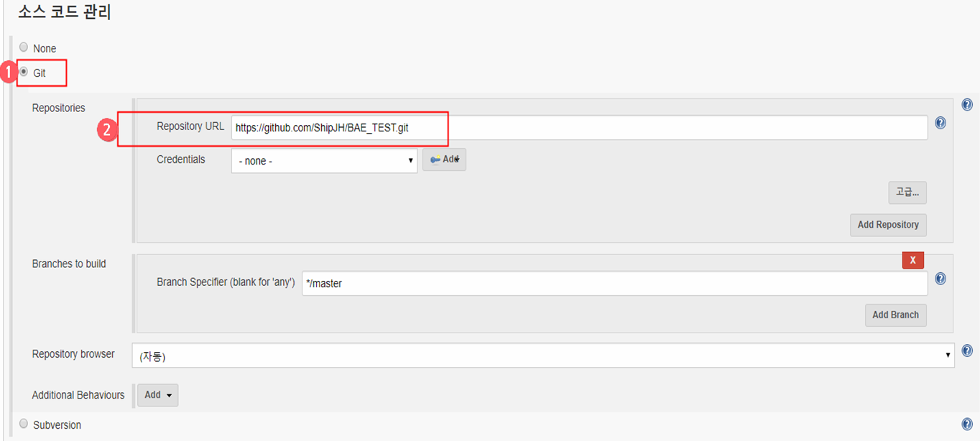The image size is (980, 441).
Task: Open the Repository browser dropdown
Action: (x=543, y=355)
